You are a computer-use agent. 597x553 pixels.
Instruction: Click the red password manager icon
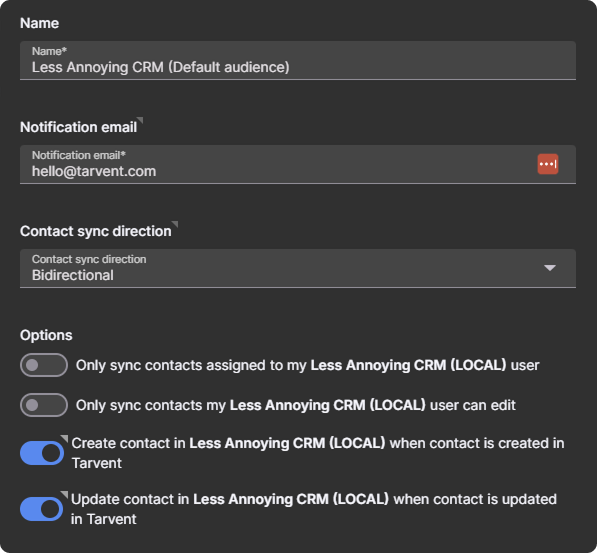548,164
